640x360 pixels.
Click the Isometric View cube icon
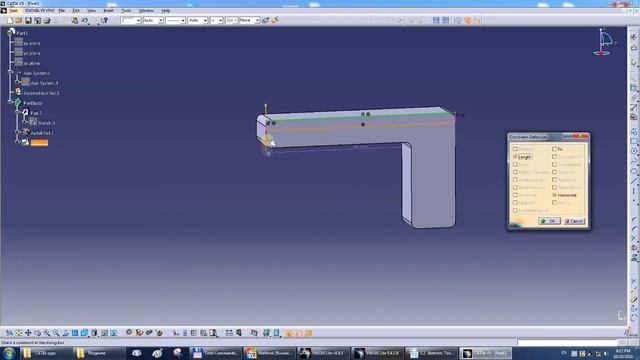84,333
